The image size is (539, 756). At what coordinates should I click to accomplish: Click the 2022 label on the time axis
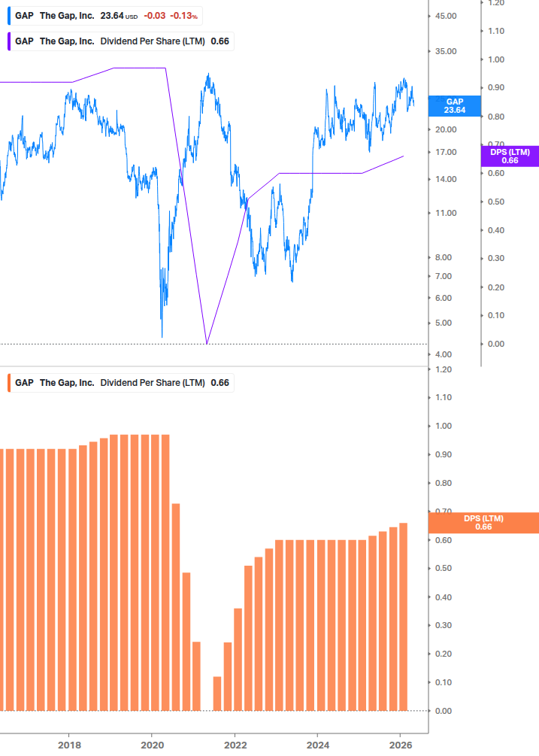235,745
